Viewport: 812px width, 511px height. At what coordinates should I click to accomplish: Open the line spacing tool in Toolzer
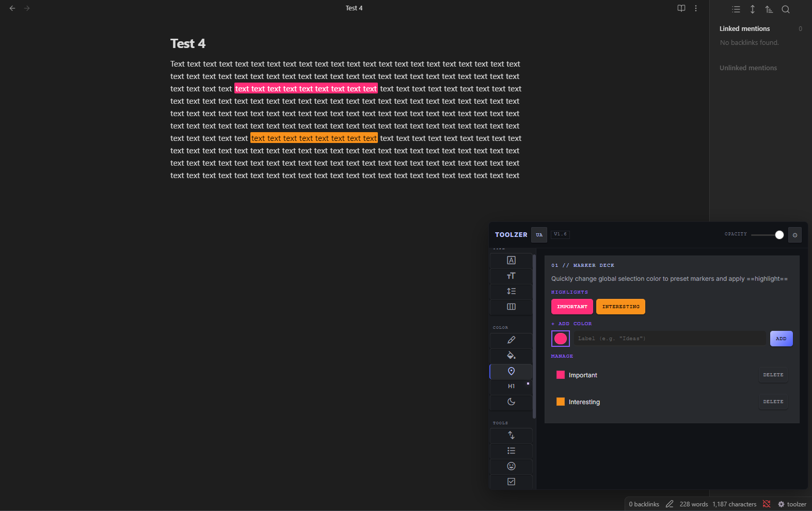(511, 292)
